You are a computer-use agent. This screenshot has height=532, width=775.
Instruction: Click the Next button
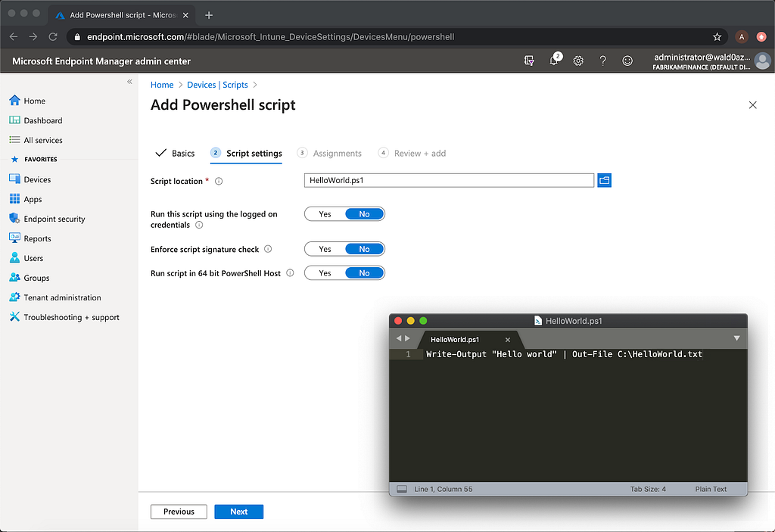[x=238, y=512]
